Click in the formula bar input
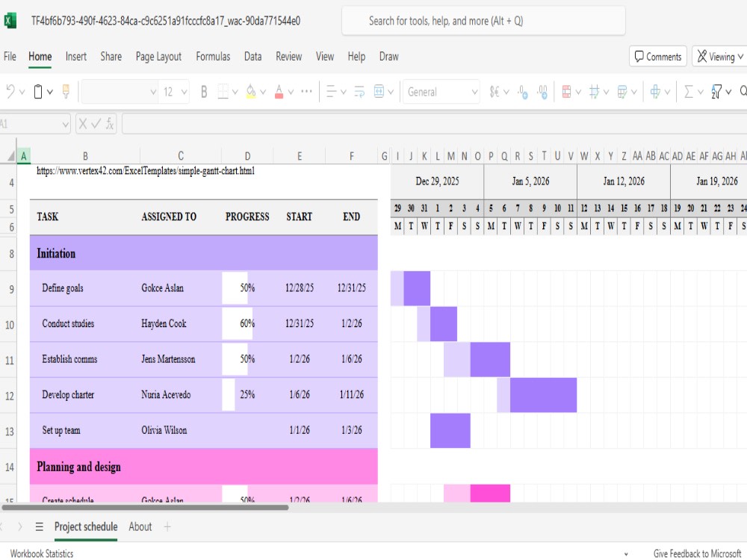Screen dimensions: 747x560 435,124
